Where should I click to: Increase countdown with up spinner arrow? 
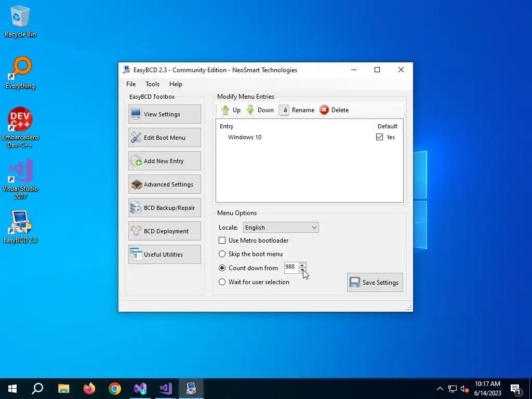tap(302, 265)
